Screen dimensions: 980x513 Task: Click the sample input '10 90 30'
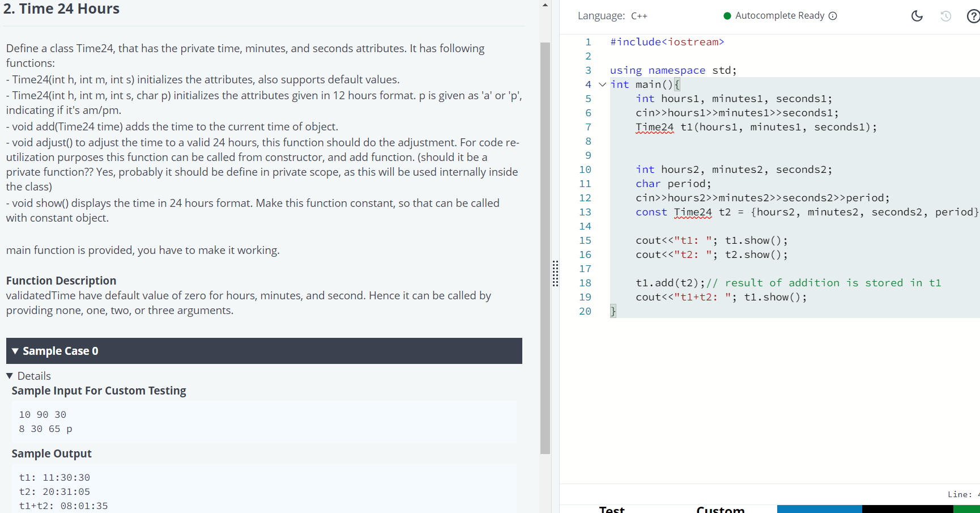pos(42,415)
